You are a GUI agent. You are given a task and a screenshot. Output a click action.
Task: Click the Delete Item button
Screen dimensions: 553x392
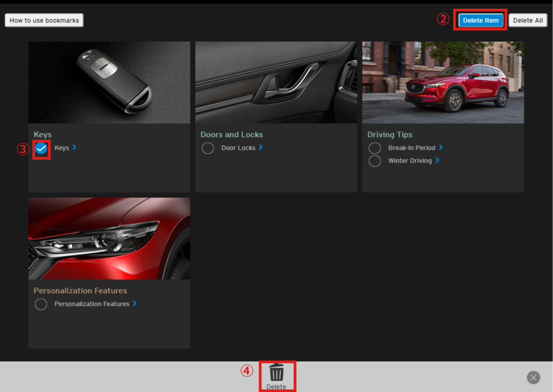tap(480, 20)
